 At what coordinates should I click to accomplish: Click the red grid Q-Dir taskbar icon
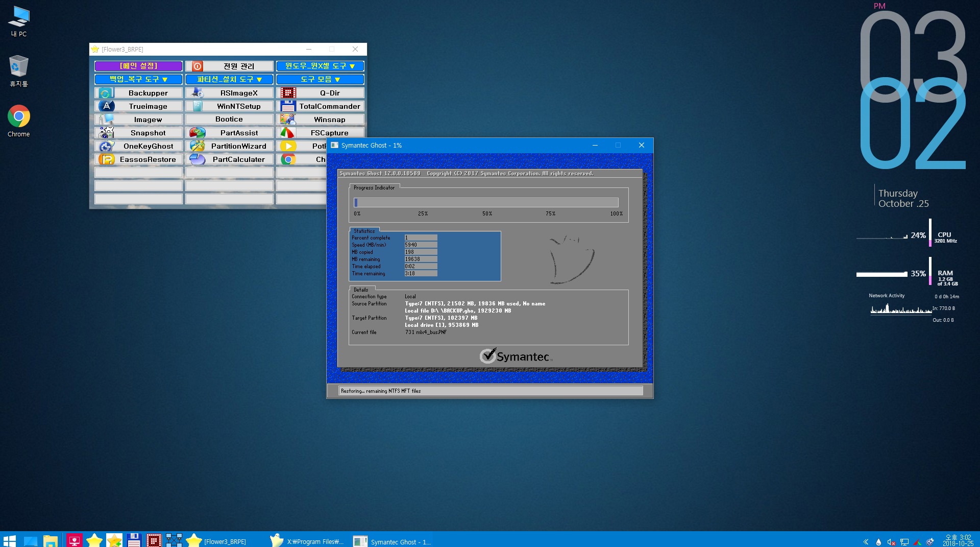(154, 540)
